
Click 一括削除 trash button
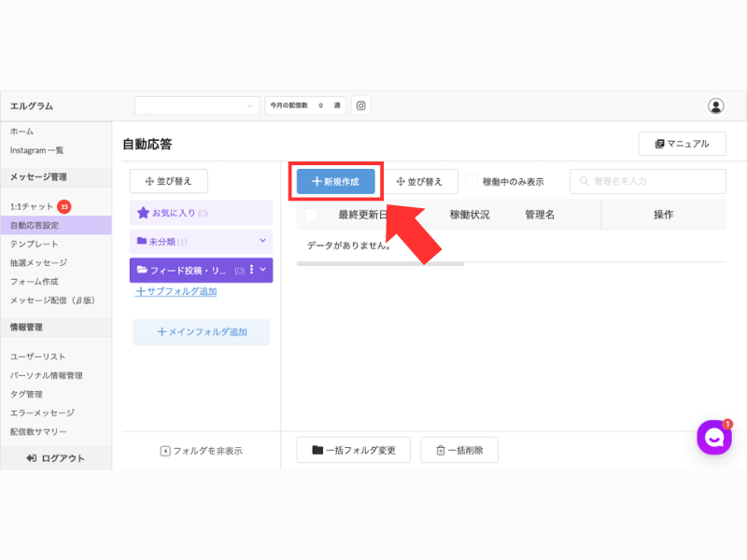pyautogui.click(x=459, y=450)
